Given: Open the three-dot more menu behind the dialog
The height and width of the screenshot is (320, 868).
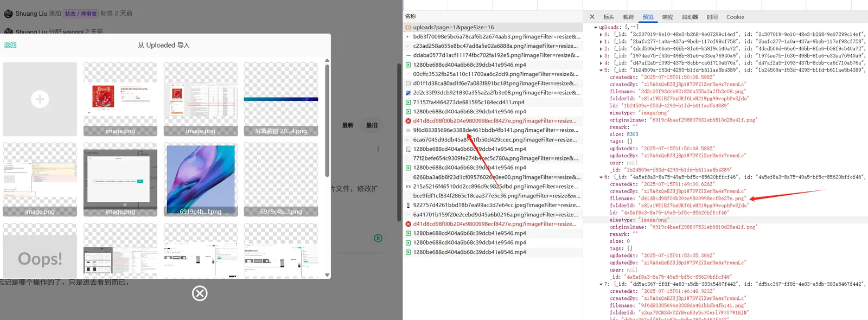Looking at the screenshot, I should pos(378,149).
